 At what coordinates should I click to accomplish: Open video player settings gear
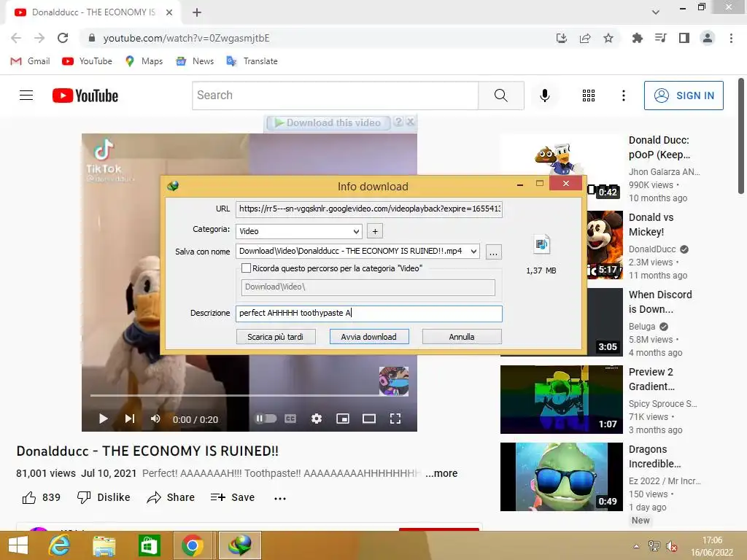tap(317, 419)
